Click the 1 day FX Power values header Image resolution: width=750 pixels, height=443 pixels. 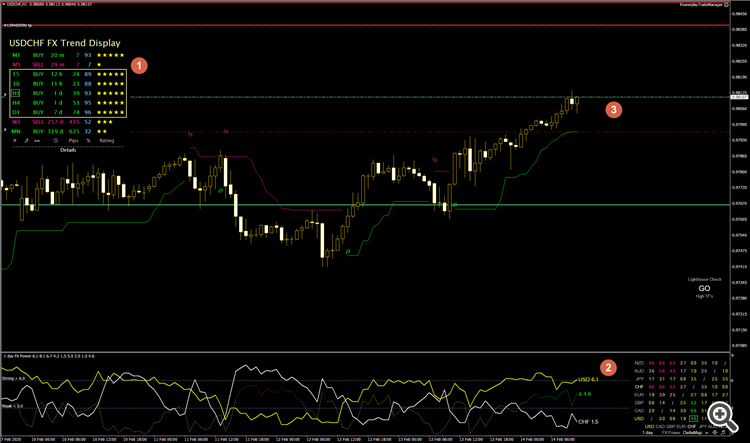49,356
